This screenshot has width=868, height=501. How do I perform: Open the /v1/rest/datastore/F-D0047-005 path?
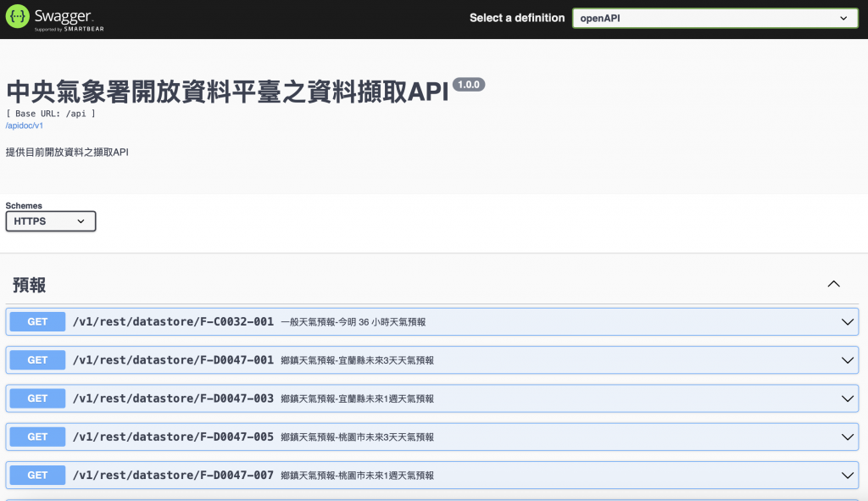click(173, 437)
